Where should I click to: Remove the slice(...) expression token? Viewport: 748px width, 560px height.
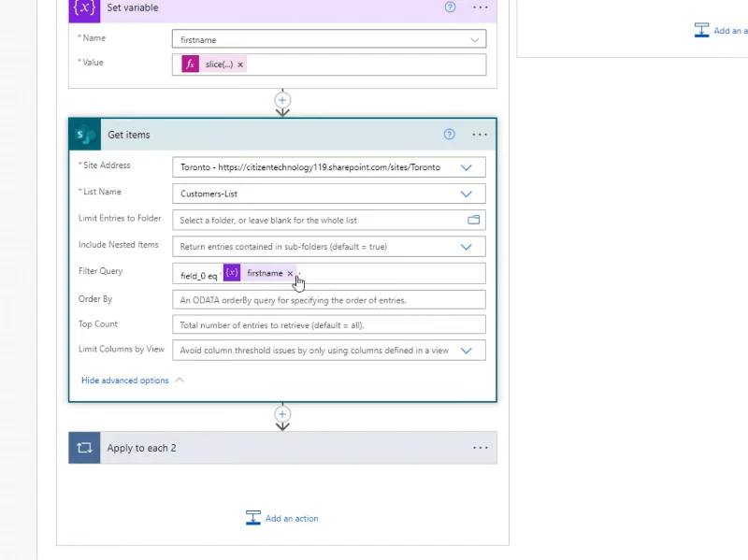point(240,65)
